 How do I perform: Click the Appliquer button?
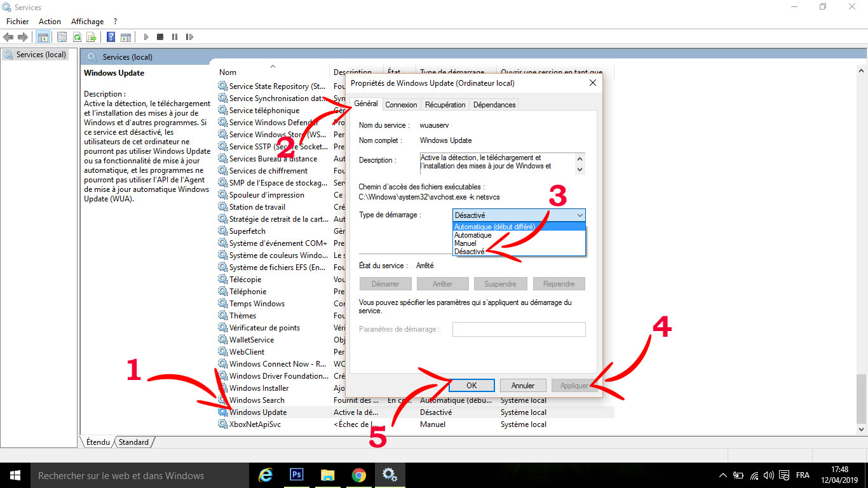coord(574,385)
